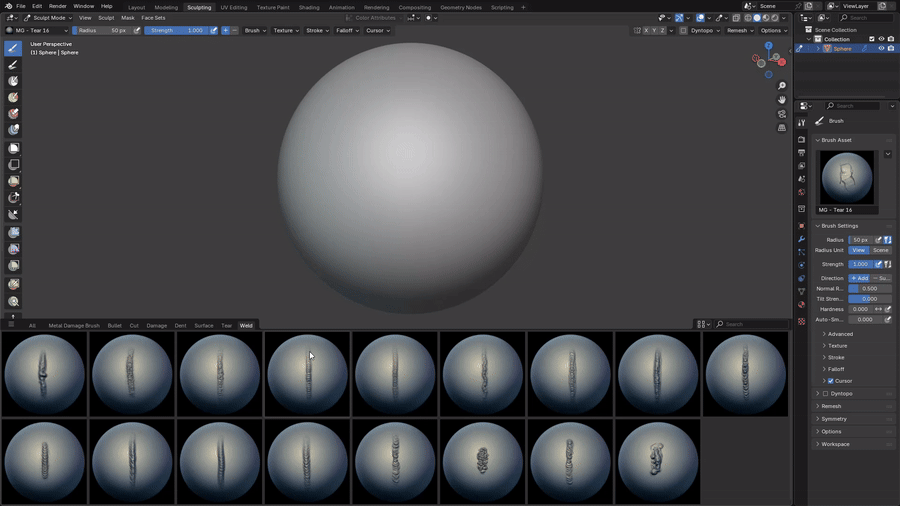The width and height of the screenshot is (900, 506).
Task: Open the Sculpt Mode dropdown
Action: coord(48,18)
